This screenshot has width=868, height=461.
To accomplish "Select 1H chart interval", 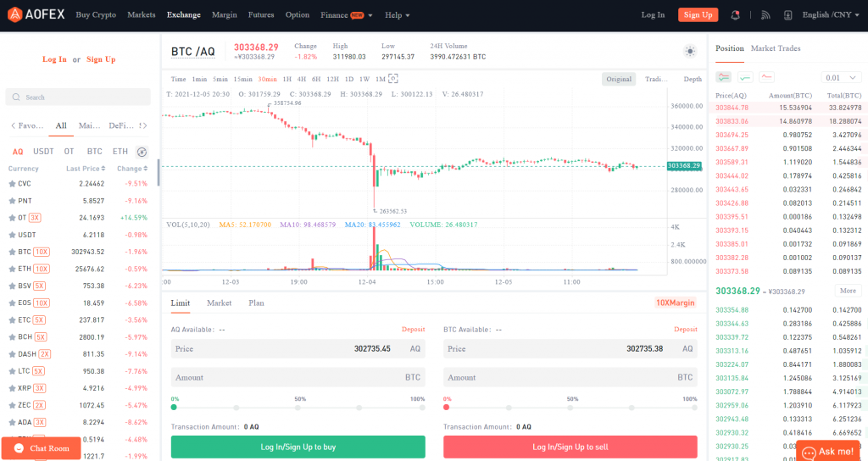I will click(287, 79).
